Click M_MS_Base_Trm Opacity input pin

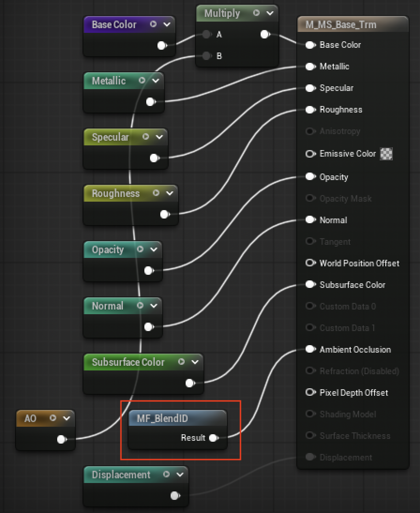[x=310, y=177]
